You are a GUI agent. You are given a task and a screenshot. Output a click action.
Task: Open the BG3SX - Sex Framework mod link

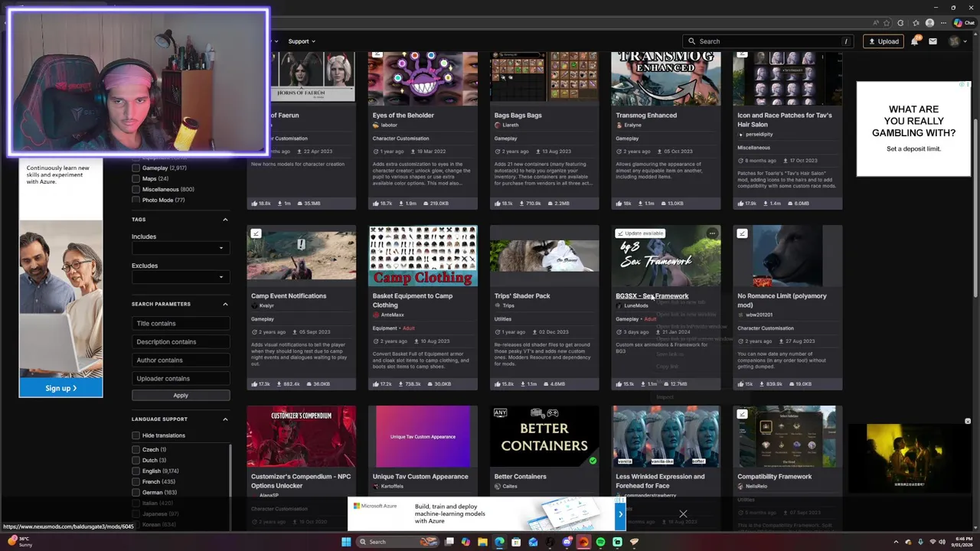(652, 296)
